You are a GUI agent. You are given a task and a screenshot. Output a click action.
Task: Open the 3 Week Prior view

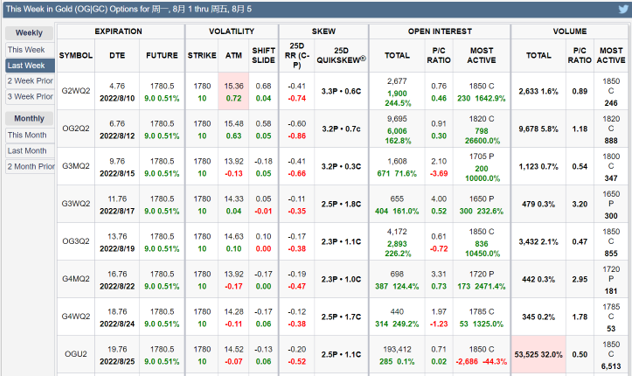pyautogui.click(x=30, y=97)
